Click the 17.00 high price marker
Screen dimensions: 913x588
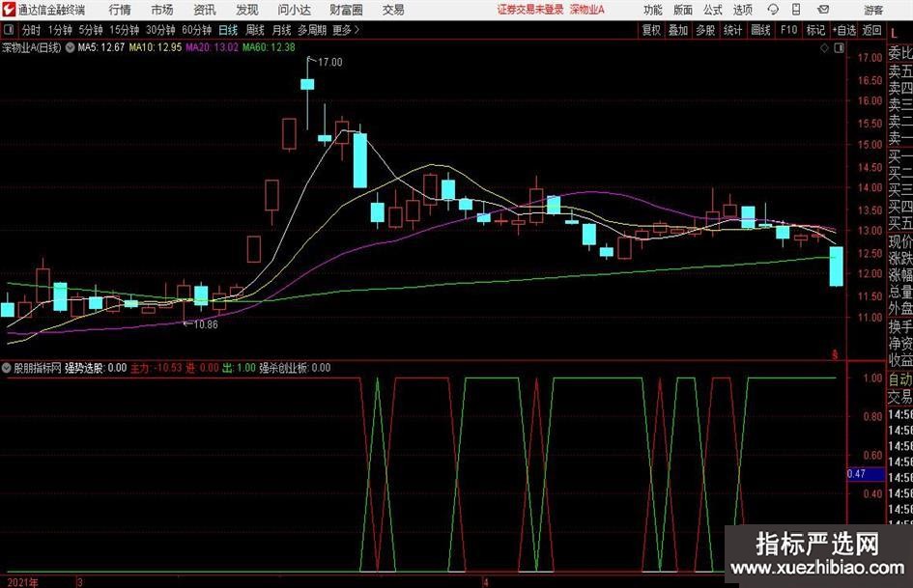click(329, 63)
